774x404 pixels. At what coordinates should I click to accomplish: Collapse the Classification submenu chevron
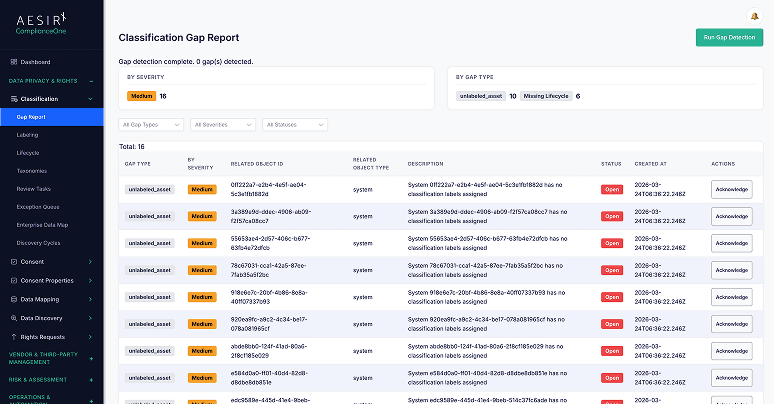coord(90,99)
